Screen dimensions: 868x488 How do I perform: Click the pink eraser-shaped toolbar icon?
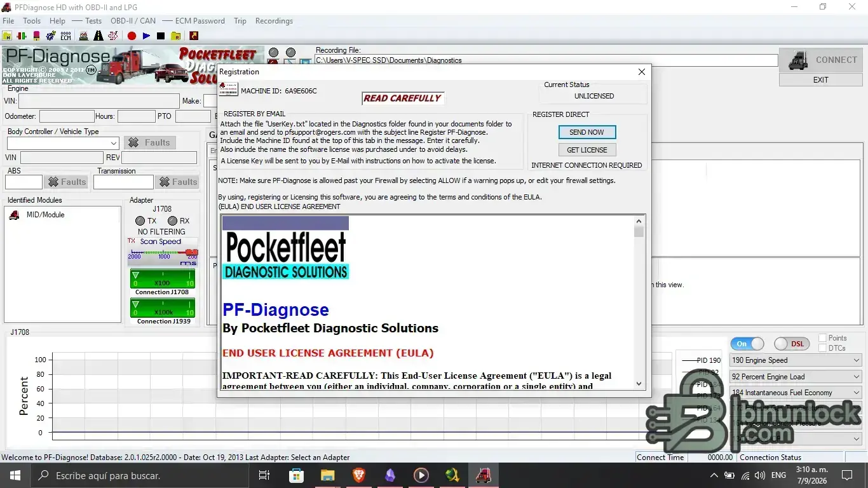pos(37,36)
